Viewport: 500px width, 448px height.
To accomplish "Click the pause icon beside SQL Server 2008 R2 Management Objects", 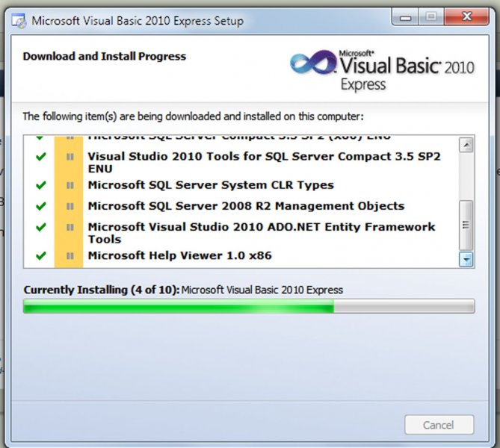I will click(x=70, y=206).
